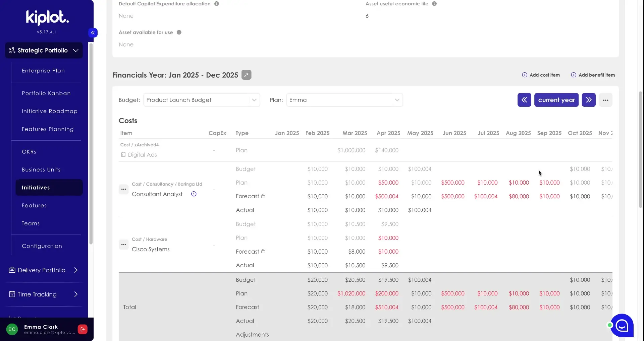Click the Add cost item link
644x341 pixels.
point(541,75)
